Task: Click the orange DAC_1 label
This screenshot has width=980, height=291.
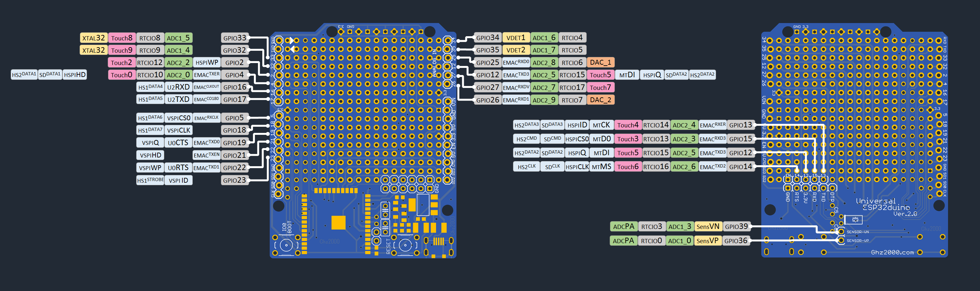Action: (600, 62)
